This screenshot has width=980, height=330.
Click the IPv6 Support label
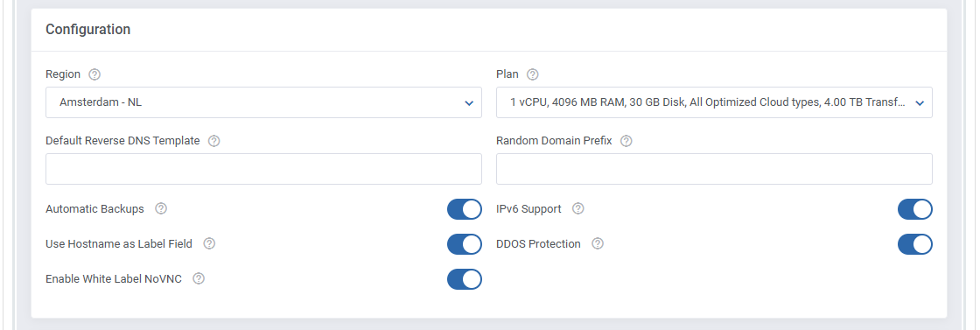tap(528, 208)
